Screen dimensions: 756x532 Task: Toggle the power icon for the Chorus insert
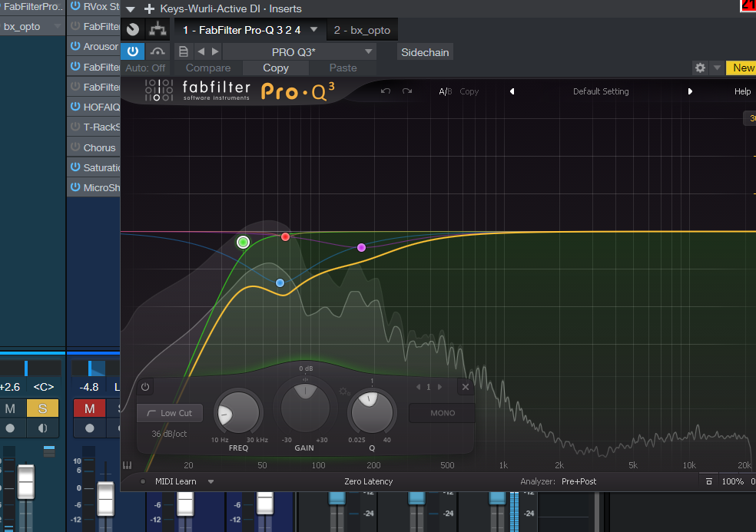(75, 147)
